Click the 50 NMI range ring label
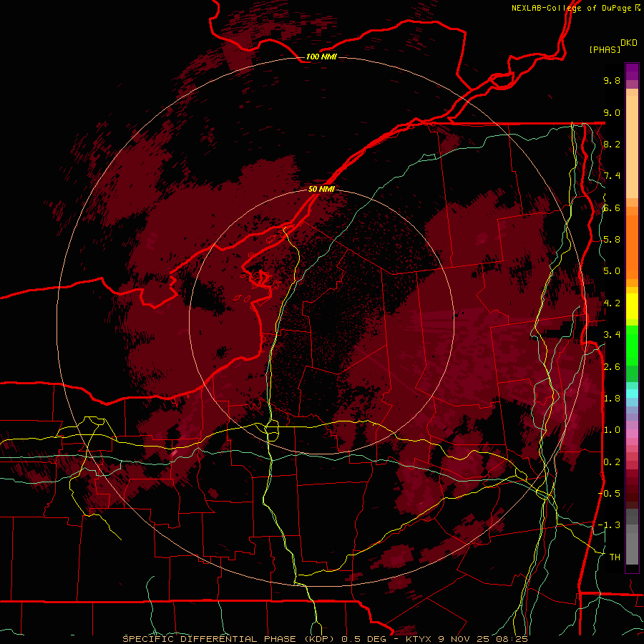Image resolution: width=644 pixels, height=644 pixels. point(321,189)
